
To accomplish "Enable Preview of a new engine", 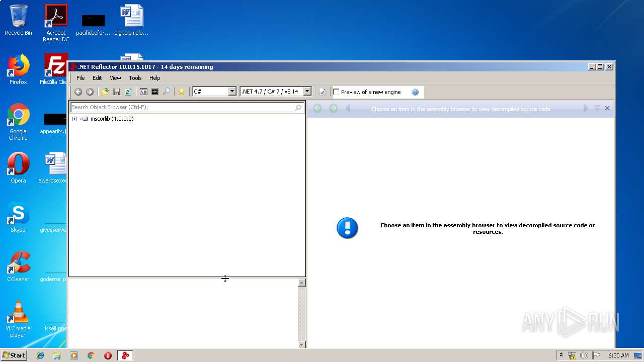I will click(x=337, y=92).
